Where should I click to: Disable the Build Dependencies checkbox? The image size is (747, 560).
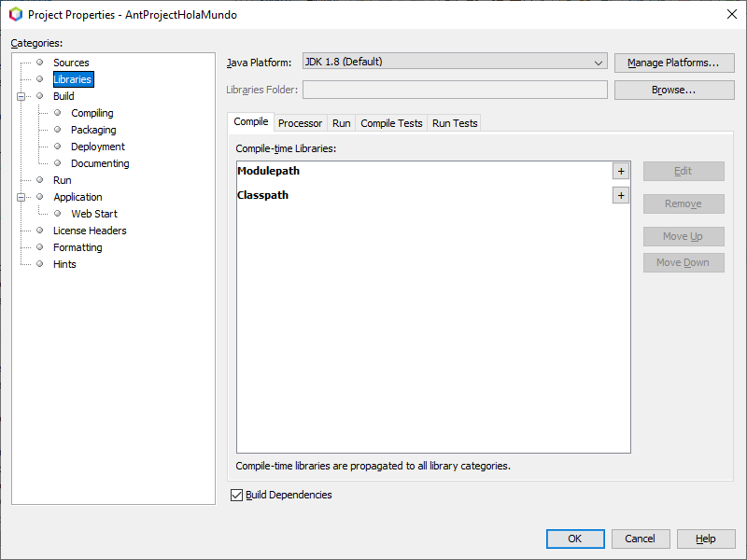[x=236, y=495]
